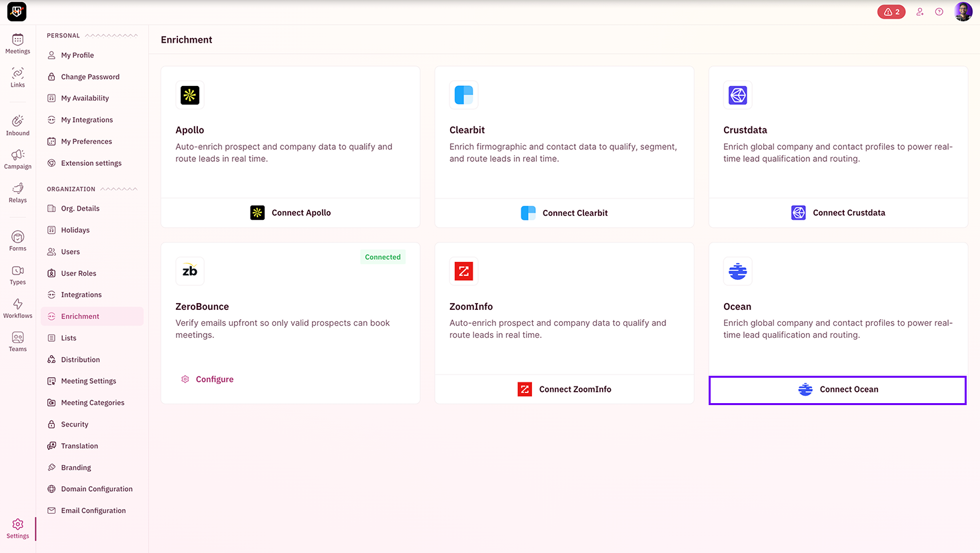Click the Apollo card title

[190, 130]
